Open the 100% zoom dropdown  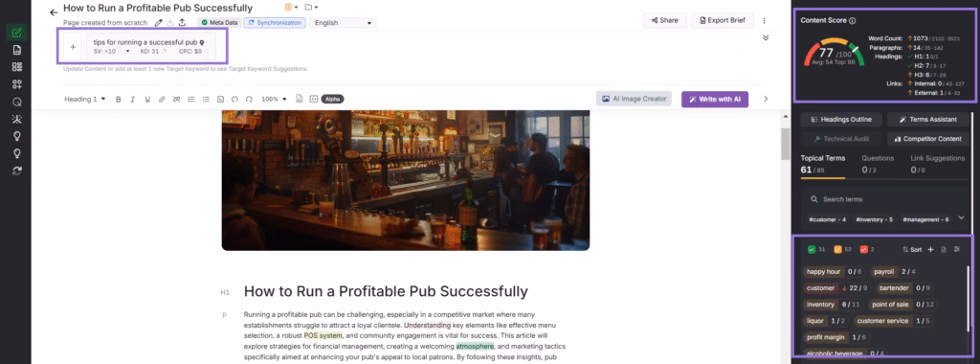275,99
